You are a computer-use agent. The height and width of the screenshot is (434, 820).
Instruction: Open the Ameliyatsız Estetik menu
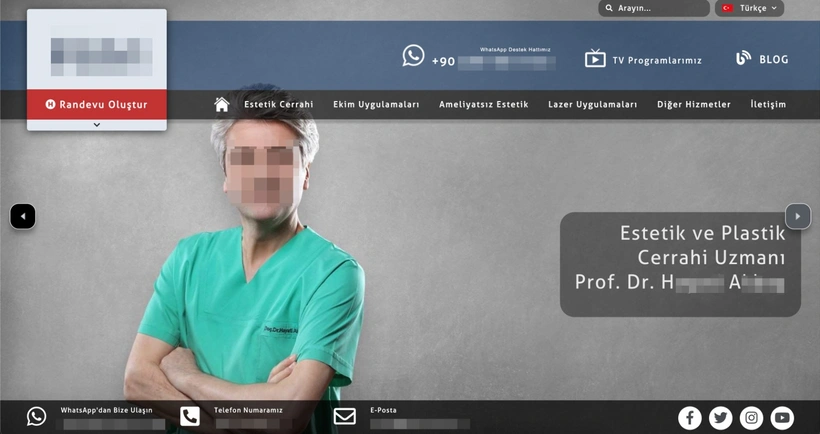pyautogui.click(x=483, y=104)
